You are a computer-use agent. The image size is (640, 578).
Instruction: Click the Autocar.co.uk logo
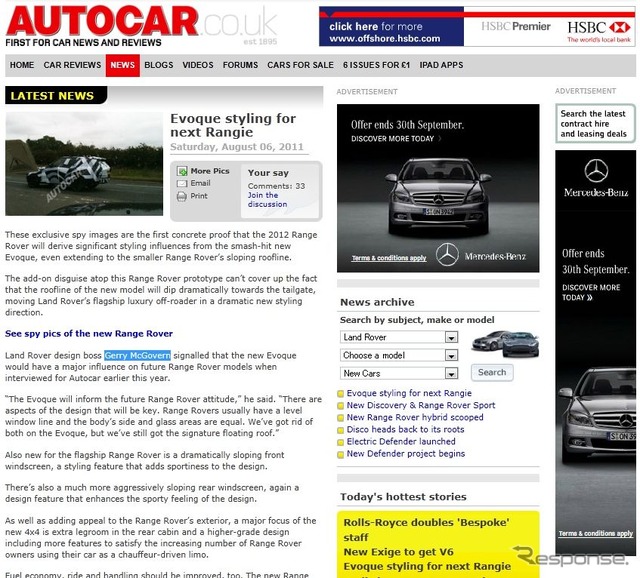[141, 26]
